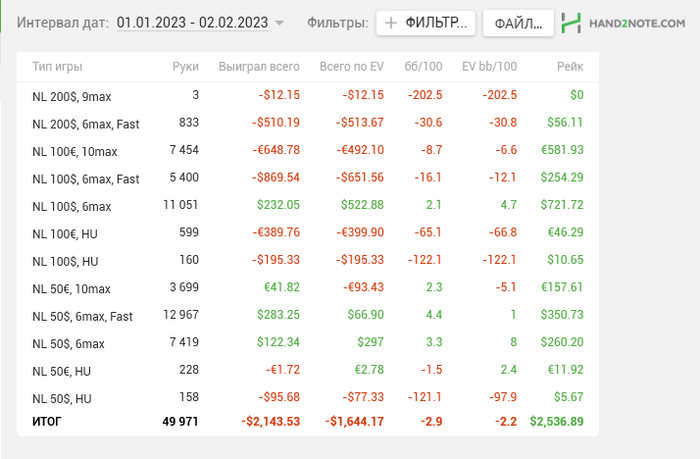
Task: Open the ФАЙЛ button
Action: tap(518, 23)
